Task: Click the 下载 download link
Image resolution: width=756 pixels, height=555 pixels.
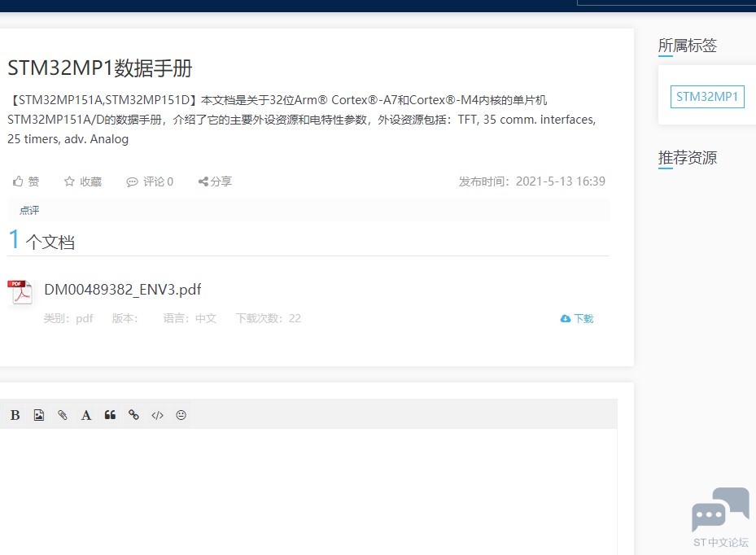Action: (x=583, y=319)
